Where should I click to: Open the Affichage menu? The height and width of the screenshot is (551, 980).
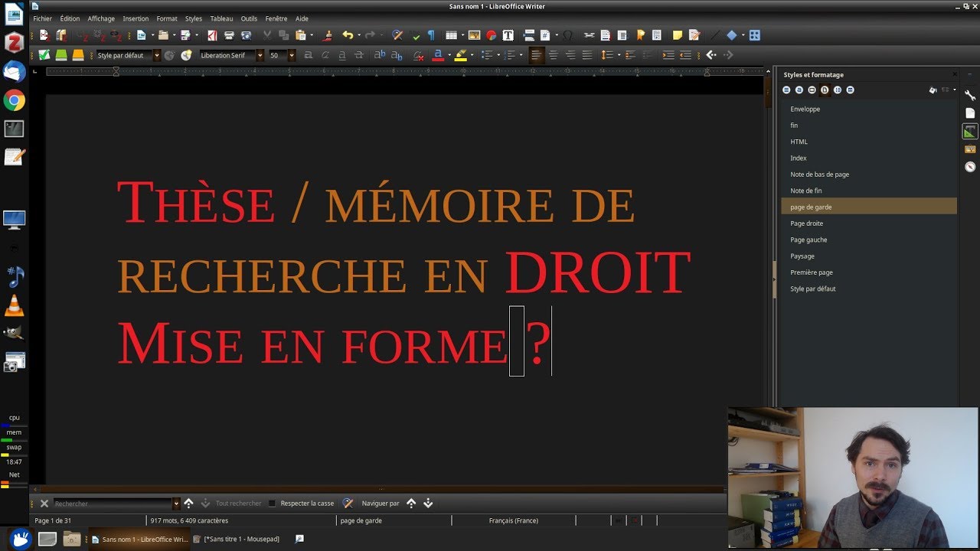pos(101,18)
